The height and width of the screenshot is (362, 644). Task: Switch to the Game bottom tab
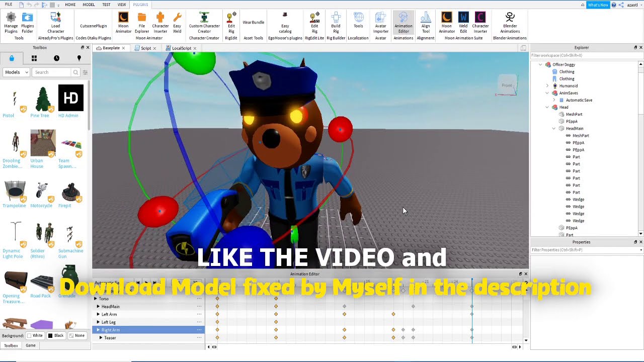click(x=31, y=345)
